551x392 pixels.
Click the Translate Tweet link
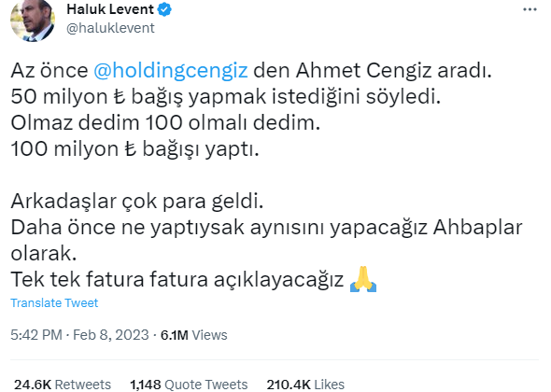pyautogui.click(x=54, y=302)
